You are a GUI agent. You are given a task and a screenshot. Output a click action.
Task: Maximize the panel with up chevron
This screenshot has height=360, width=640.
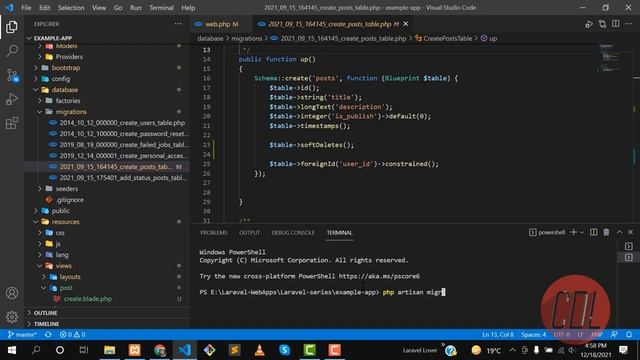(619, 232)
